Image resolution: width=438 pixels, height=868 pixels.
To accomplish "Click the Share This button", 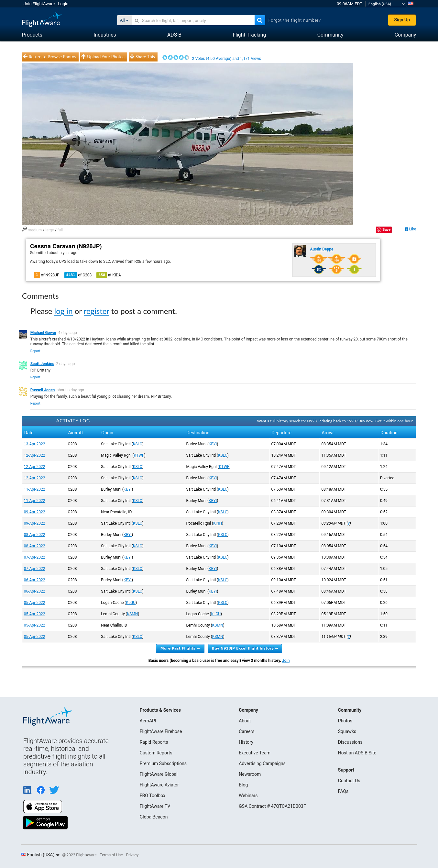I will [x=143, y=57].
